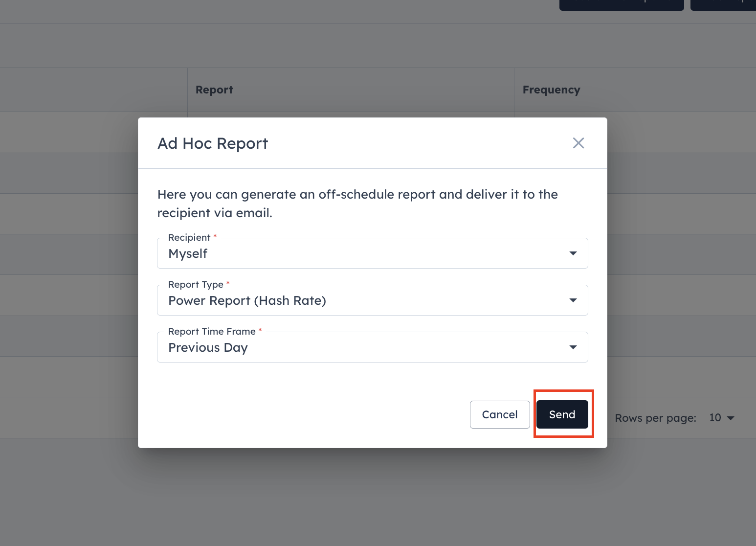Click the Report Type field label

pyautogui.click(x=196, y=284)
